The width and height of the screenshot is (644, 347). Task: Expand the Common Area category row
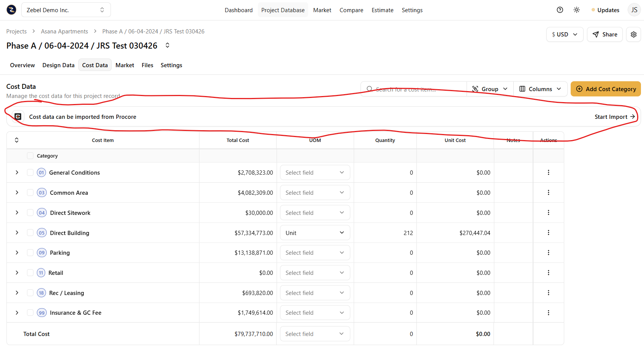click(17, 192)
